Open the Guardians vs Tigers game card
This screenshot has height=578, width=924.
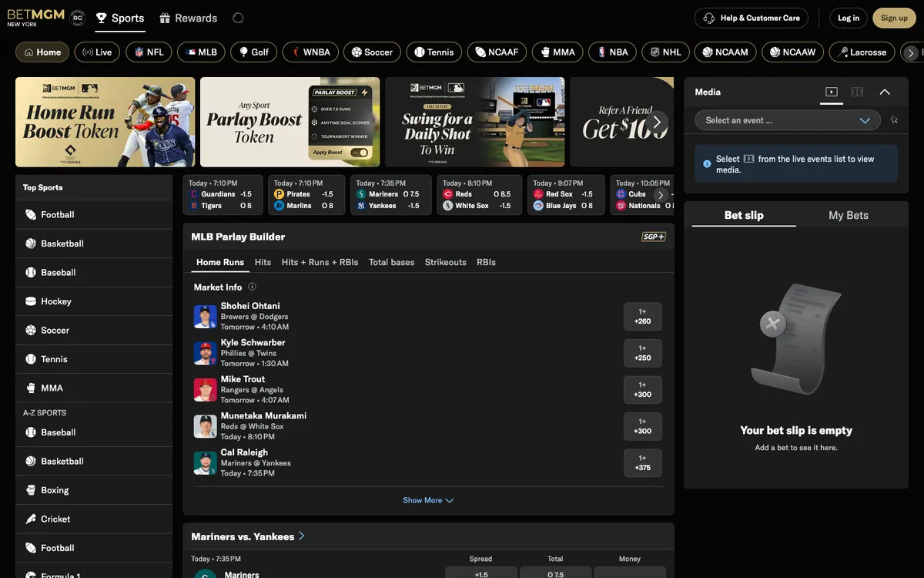(x=223, y=195)
